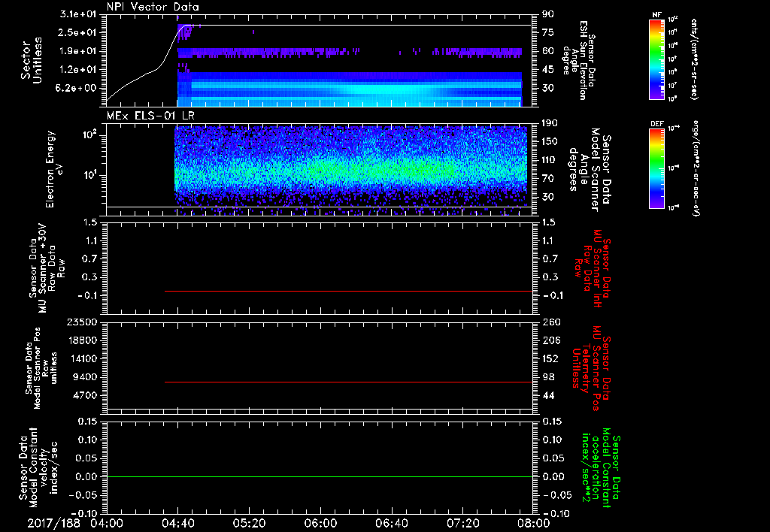Screen dimensions: 770x532
Task: Click the 'Electron Energy eV' axis label
Action: coord(56,169)
